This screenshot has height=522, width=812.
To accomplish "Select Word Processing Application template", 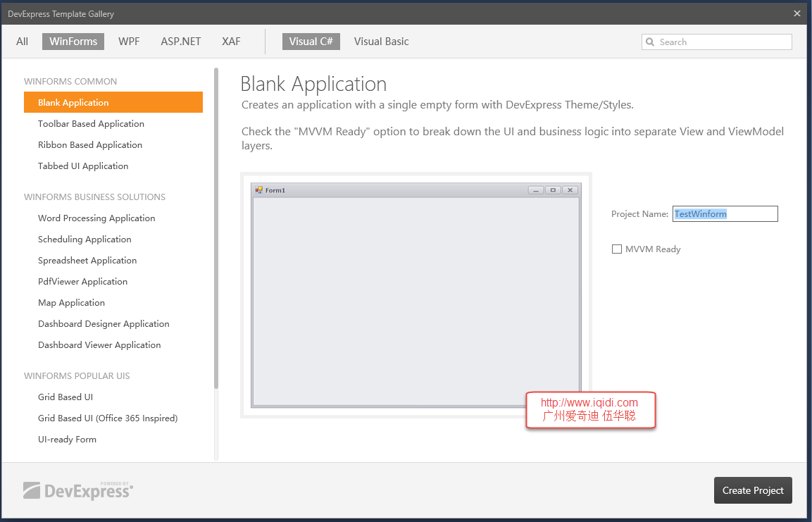I will [x=113, y=218].
